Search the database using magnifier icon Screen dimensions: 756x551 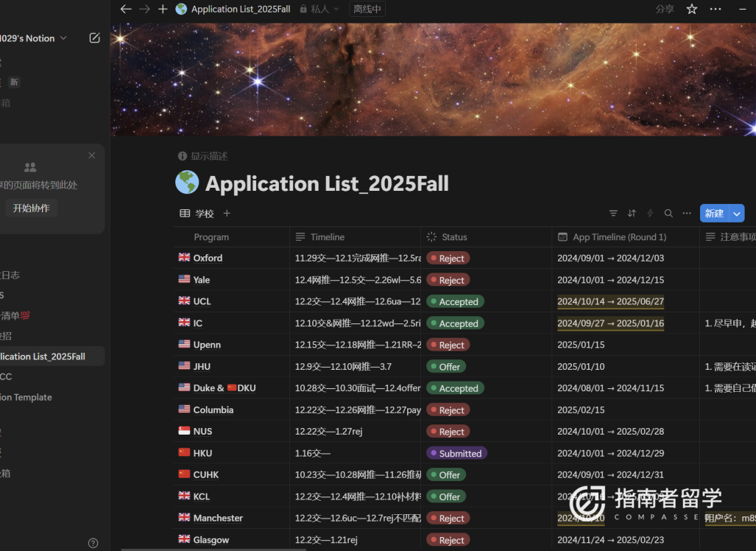668,214
